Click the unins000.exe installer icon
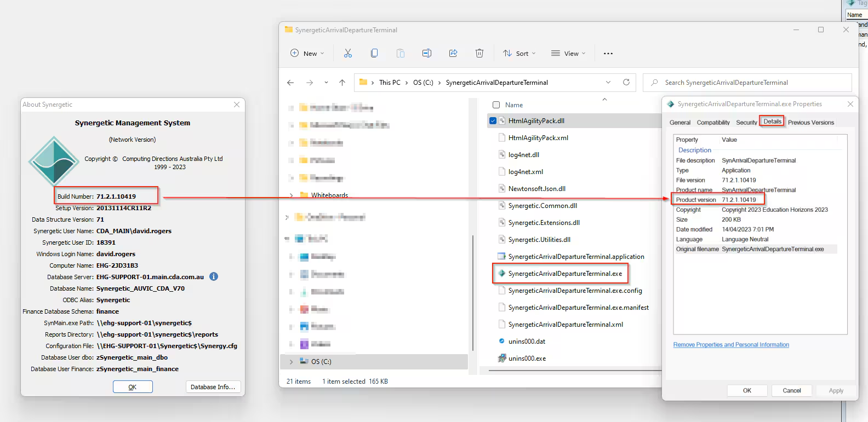Screen dimensions: 868x422 501,359
